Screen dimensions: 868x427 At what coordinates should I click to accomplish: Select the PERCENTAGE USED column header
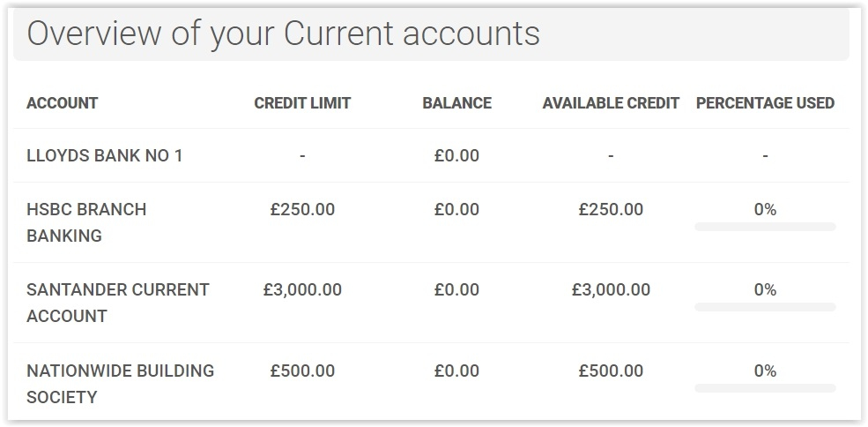pyautogui.click(x=765, y=103)
